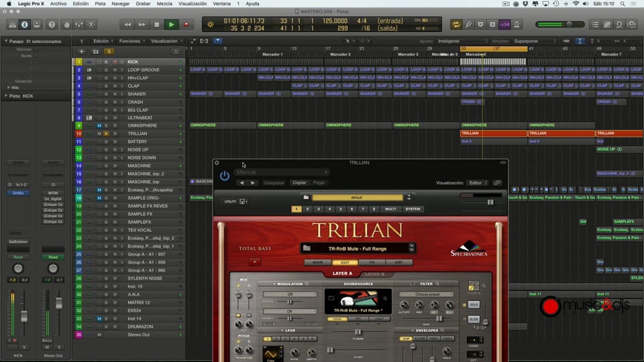Open Ajuste Inteligente dropdown

[x=462, y=41]
